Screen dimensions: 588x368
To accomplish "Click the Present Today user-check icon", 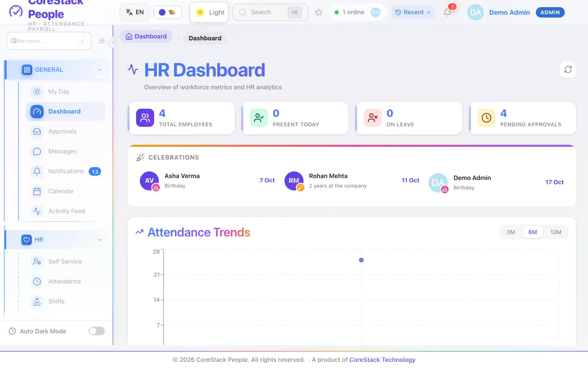I will [x=259, y=118].
